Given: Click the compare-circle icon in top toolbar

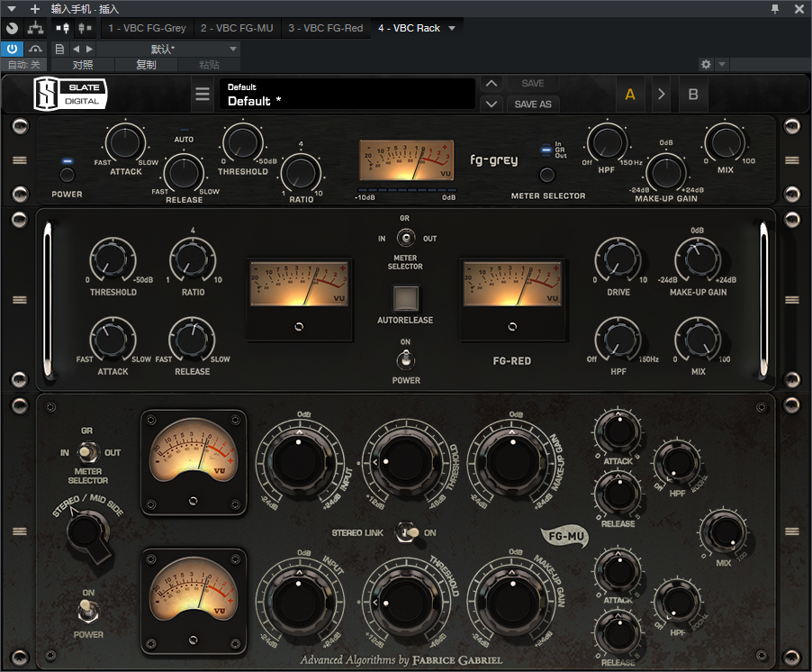Looking at the screenshot, I should point(12,28).
